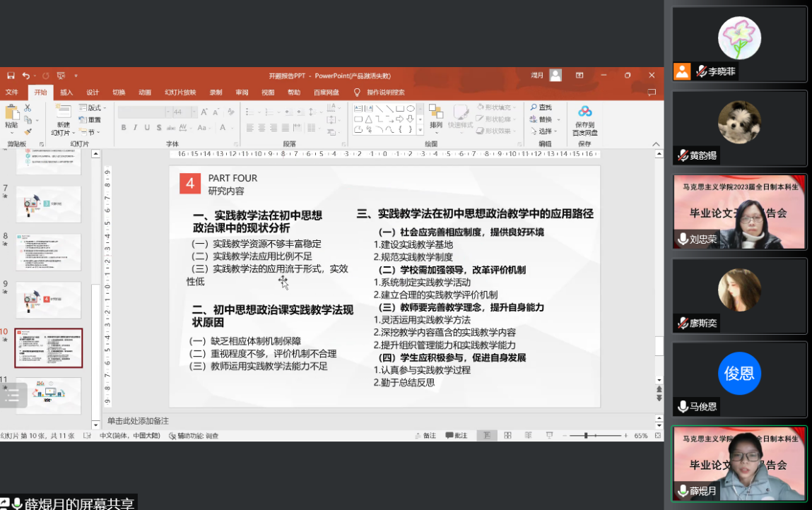Click the zoom slider in status bar
This screenshot has height=510, width=812.
[587, 436]
